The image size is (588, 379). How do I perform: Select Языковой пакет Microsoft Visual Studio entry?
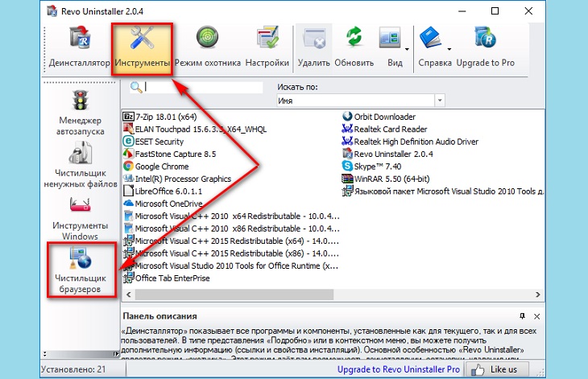pos(443,191)
